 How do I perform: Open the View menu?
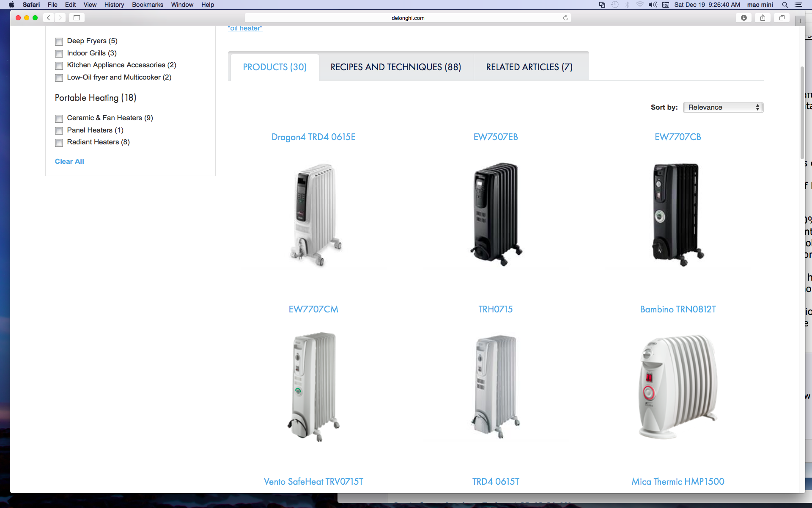click(90, 5)
